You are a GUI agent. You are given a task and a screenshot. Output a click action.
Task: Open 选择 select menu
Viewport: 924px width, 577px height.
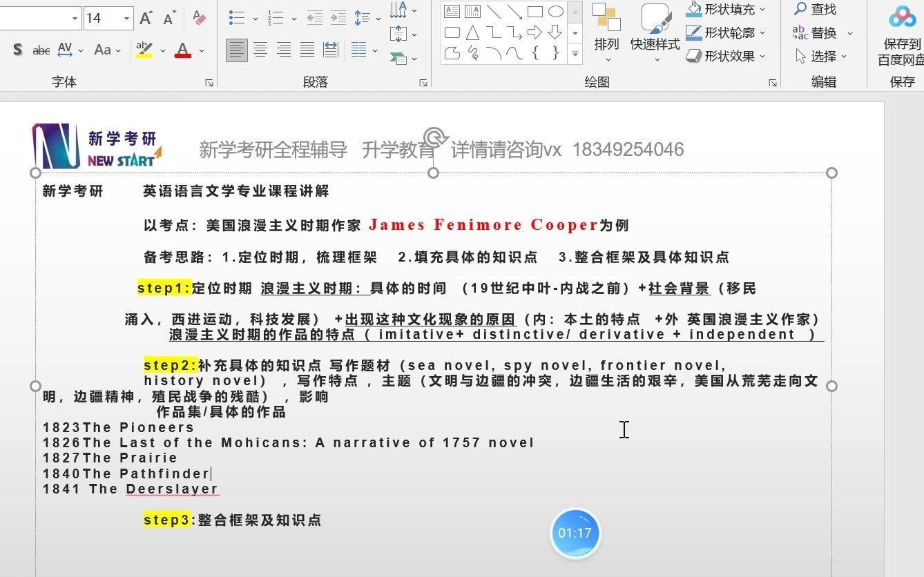pyautogui.click(x=821, y=56)
